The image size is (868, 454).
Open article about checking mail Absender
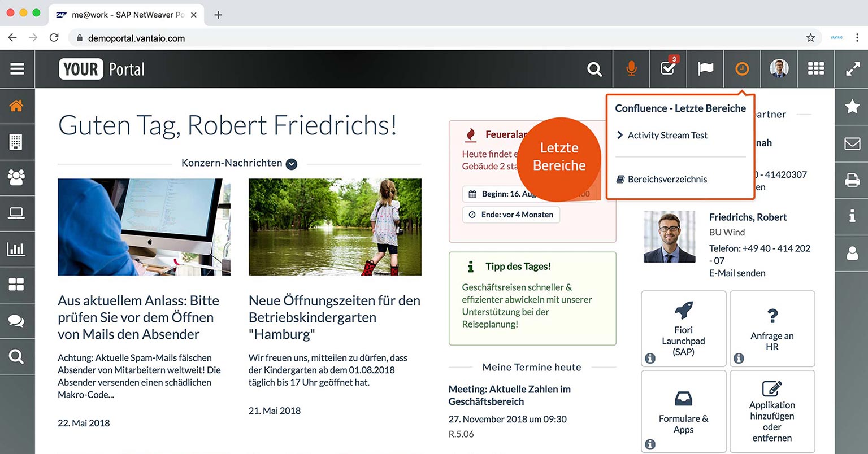138,317
